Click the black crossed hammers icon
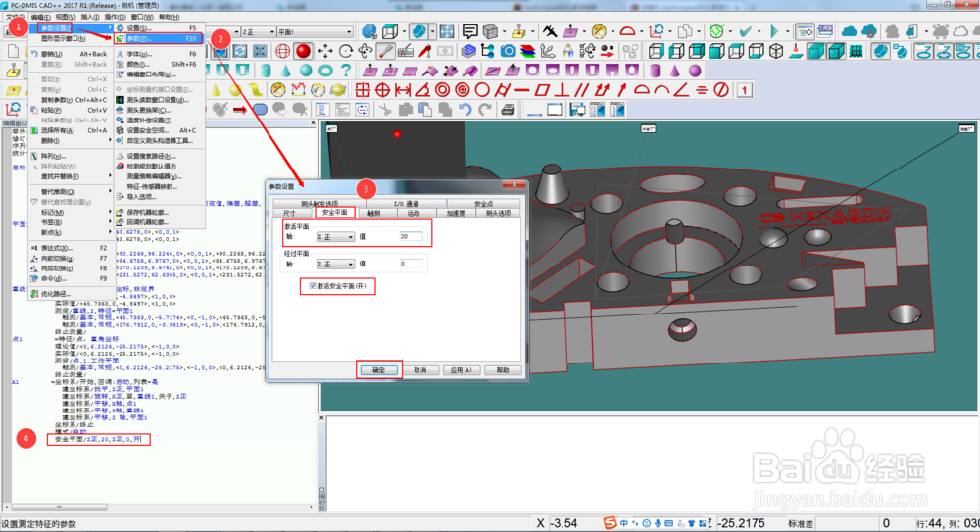Screen dimensions: 980x532 coord(550,31)
